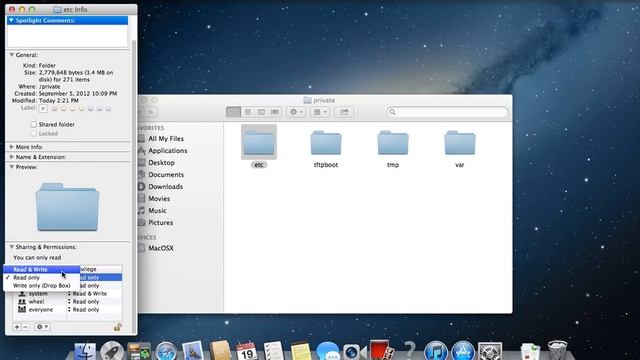Image resolution: width=640 pixels, height=360 pixels.
Task: Switch Finder to icon view
Action: tap(233, 112)
